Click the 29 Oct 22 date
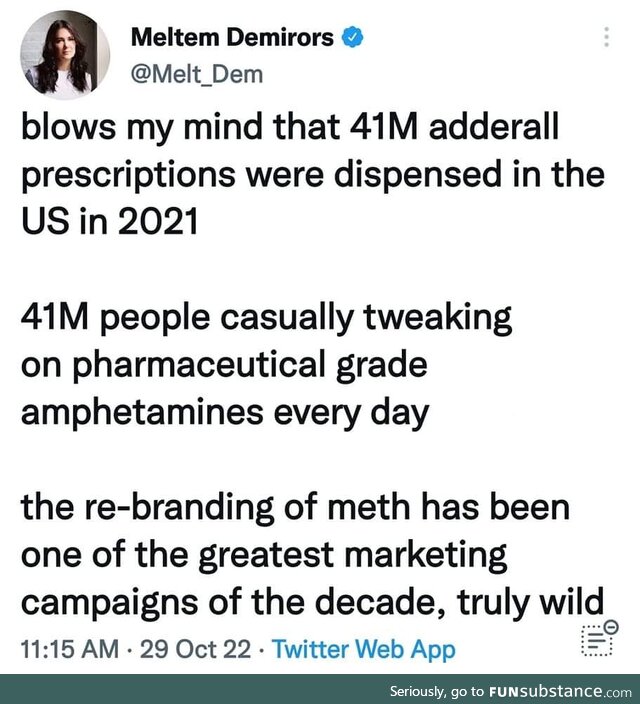 pos(195,649)
